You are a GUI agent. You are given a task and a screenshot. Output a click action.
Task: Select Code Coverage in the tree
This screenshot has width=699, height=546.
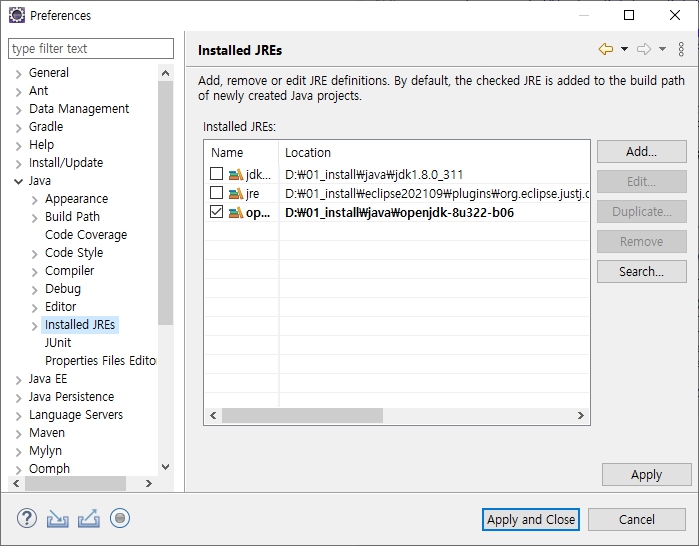click(86, 234)
